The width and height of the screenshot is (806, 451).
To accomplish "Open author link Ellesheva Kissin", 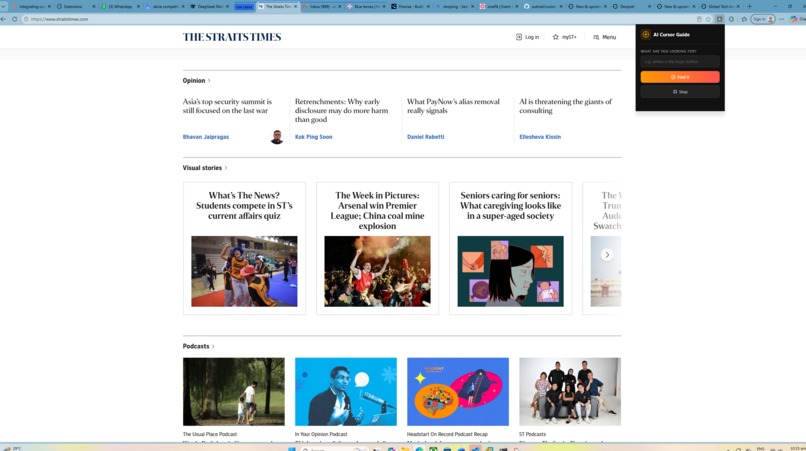I will point(540,137).
